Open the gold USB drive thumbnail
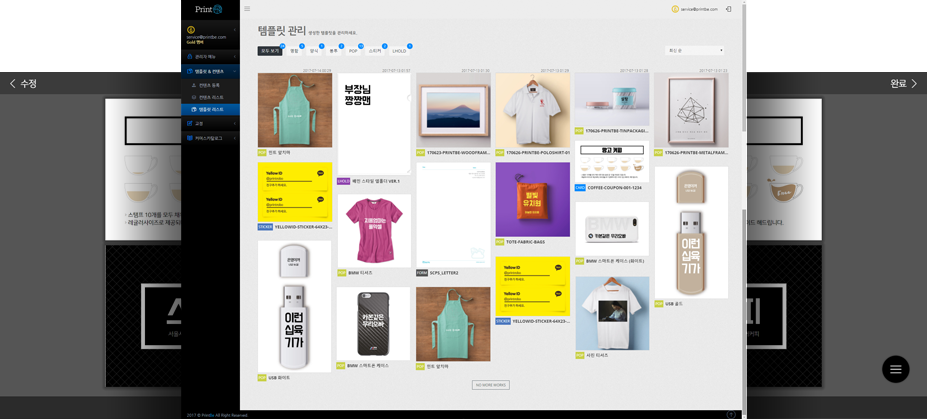 [691, 232]
